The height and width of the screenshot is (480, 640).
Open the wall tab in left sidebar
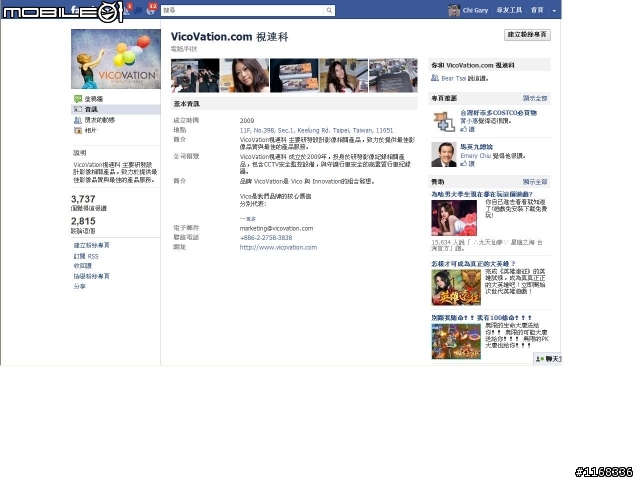[x=94, y=99]
